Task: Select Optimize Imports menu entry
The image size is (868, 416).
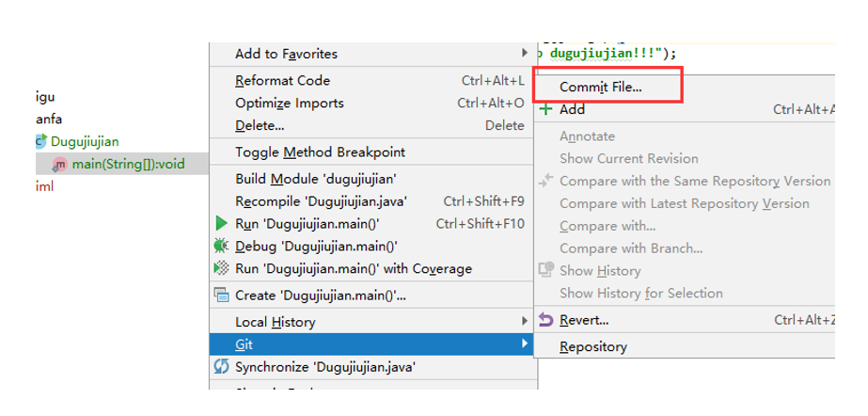Action: click(289, 104)
